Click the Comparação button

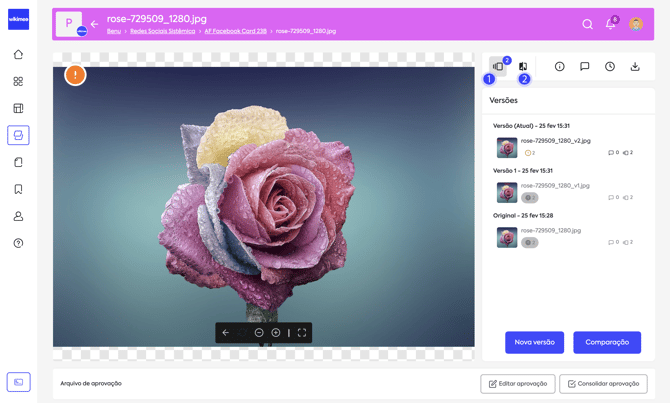coord(607,342)
